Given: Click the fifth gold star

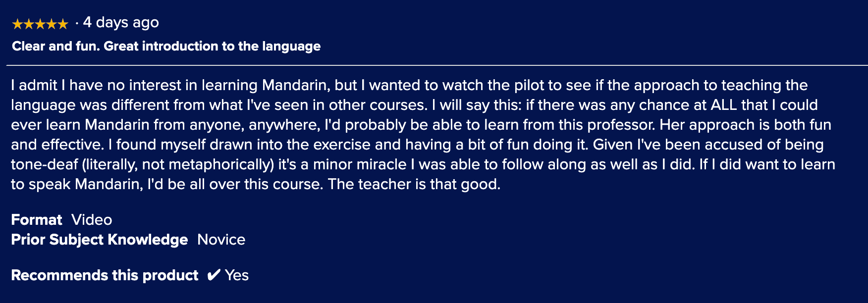Looking at the screenshot, I should point(62,24).
